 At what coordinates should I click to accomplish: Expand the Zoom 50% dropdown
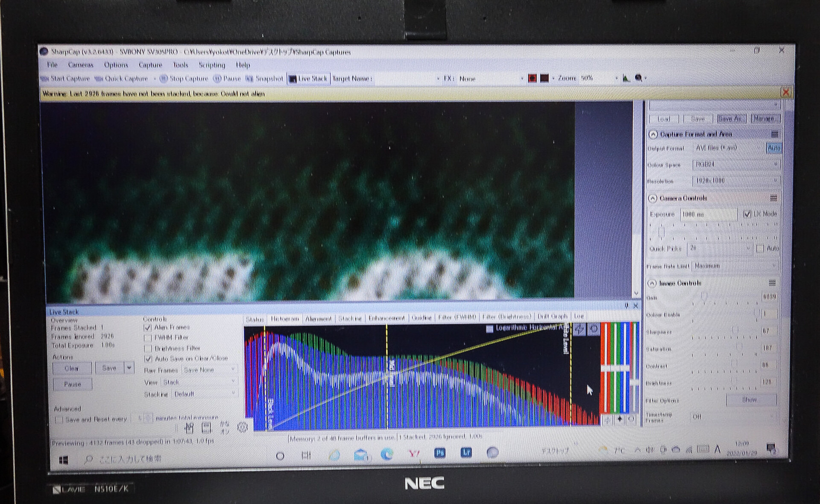tap(616, 79)
